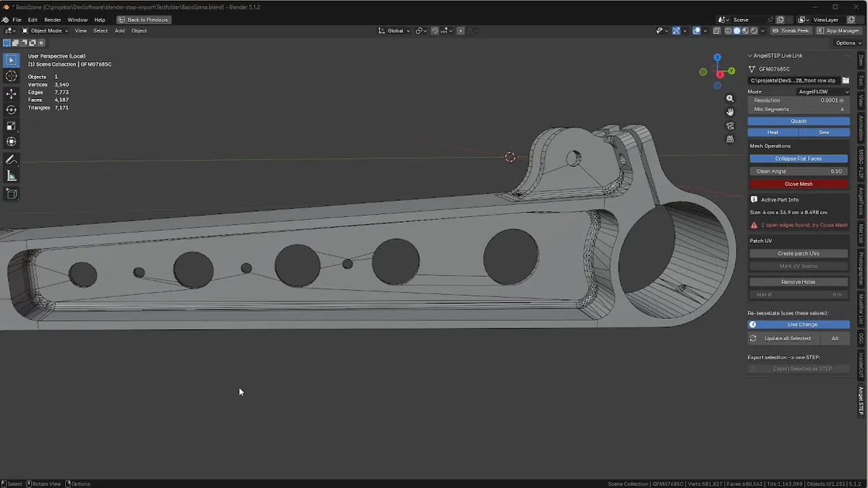The height and width of the screenshot is (488, 868).
Task: Collapse the AngelSTEP Live Link panel
Action: (x=750, y=56)
